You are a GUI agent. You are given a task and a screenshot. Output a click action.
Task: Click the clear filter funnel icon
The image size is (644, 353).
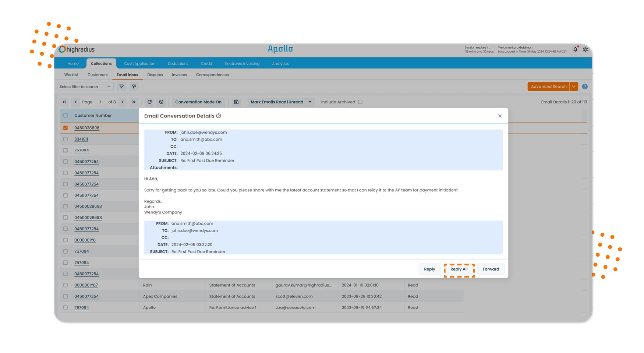[x=134, y=87]
